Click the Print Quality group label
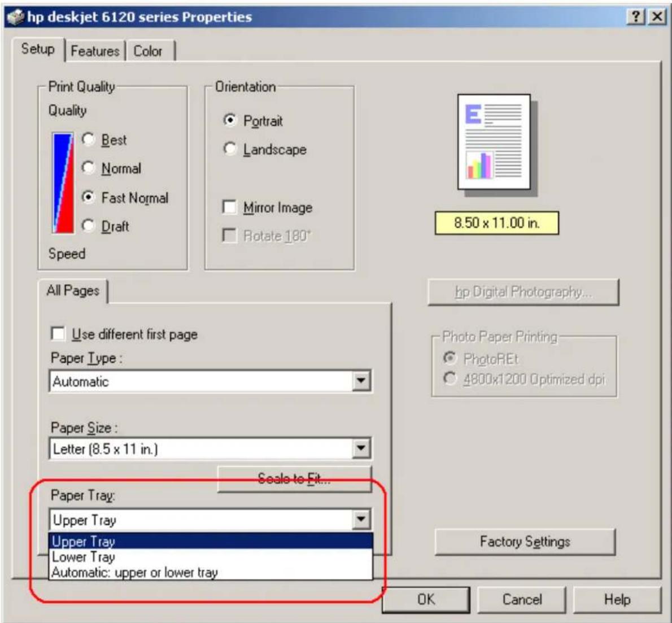 click(81, 86)
